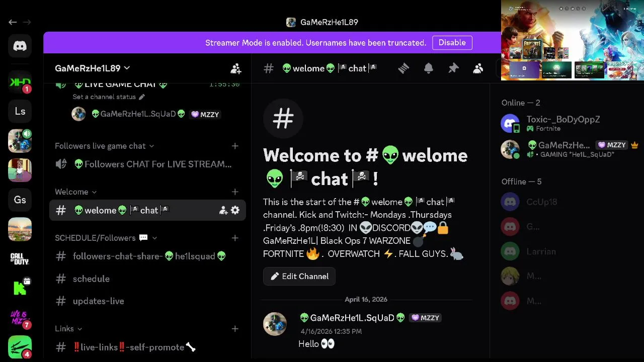
Task: Open the Call of Duty server
Action: coord(20,259)
